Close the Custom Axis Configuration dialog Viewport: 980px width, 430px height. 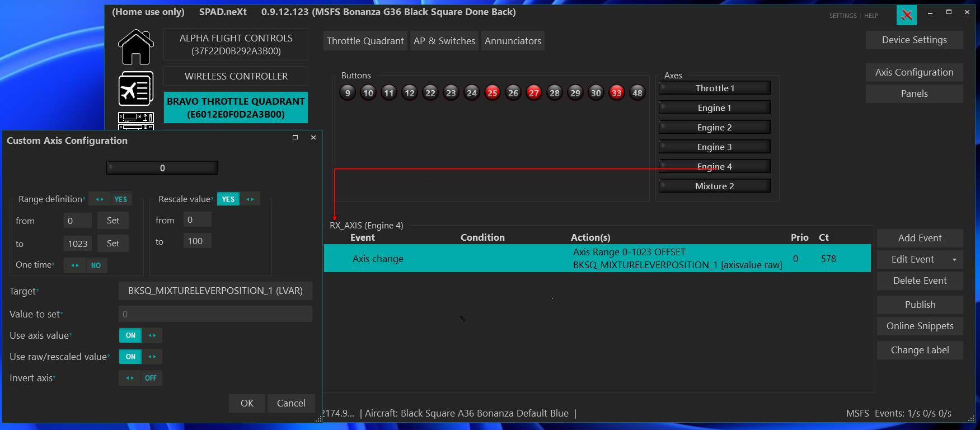(x=313, y=137)
